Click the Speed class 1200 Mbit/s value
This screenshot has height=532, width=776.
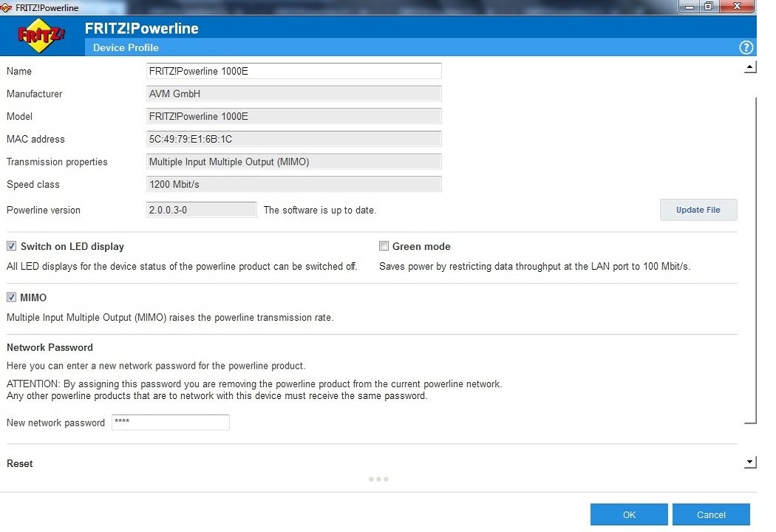(294, 184)
